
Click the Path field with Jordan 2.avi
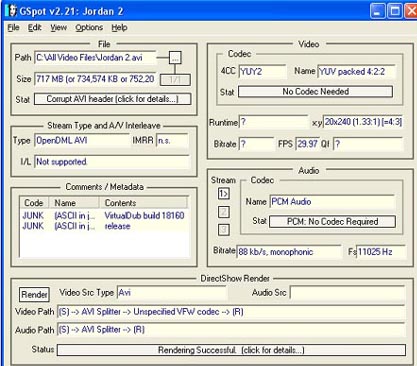[x=95, y=58]
